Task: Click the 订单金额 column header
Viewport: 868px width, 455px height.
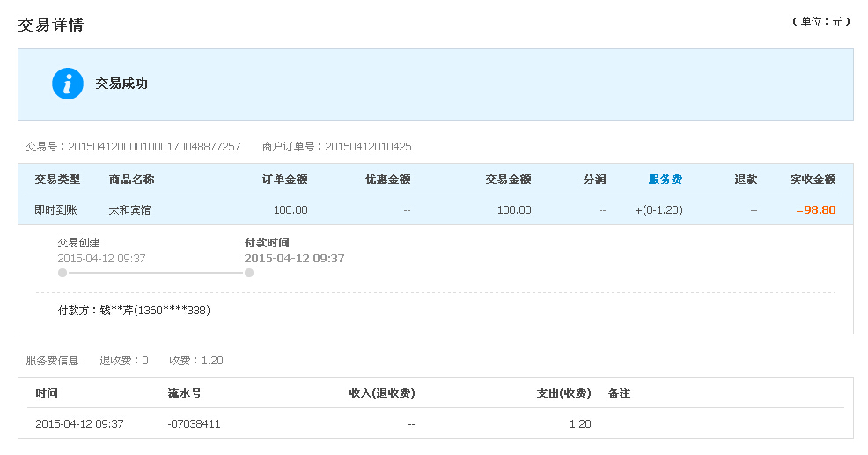Action: [x=284, y=179]
